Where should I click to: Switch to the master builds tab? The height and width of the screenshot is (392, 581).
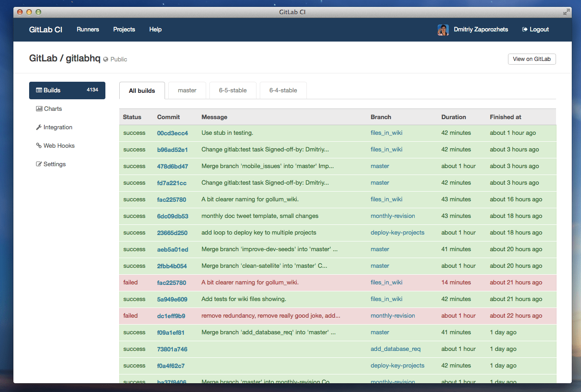187,90
